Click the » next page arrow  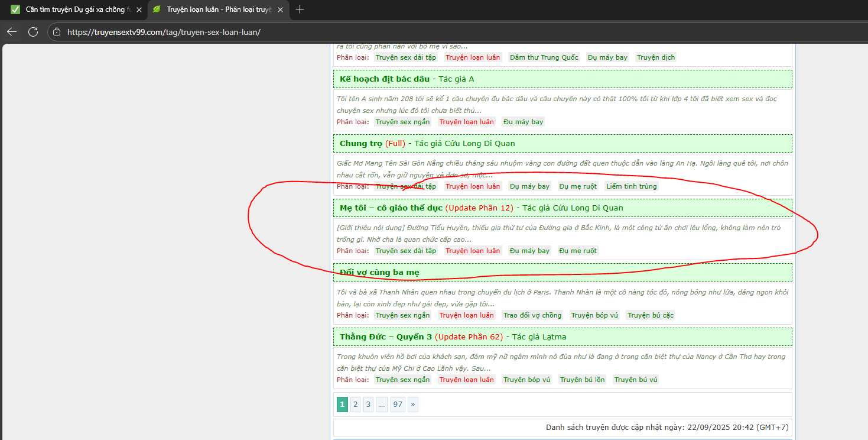pos(412,405)
